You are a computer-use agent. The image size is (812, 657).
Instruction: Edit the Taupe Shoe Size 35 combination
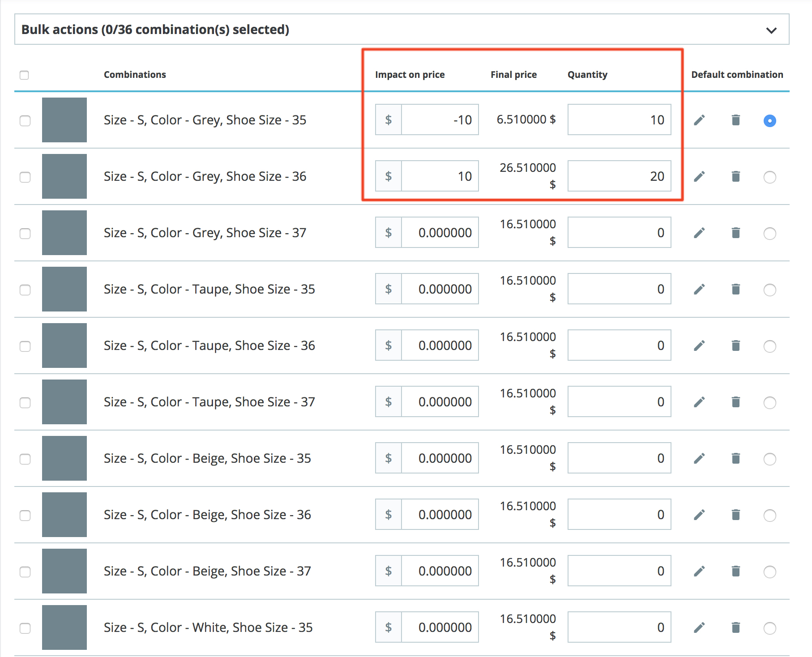point(699,289)
